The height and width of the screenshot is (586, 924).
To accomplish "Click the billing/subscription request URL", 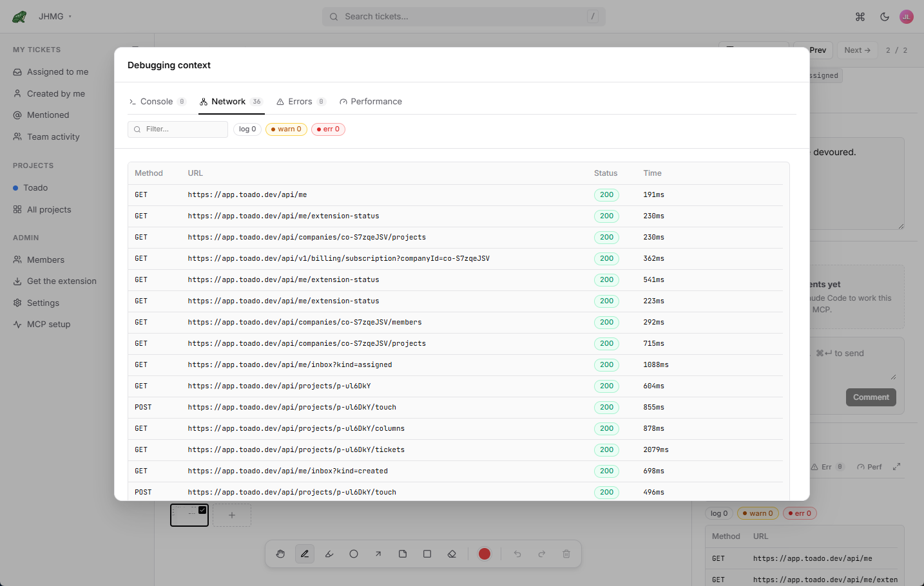I will [x=339, y=258].
